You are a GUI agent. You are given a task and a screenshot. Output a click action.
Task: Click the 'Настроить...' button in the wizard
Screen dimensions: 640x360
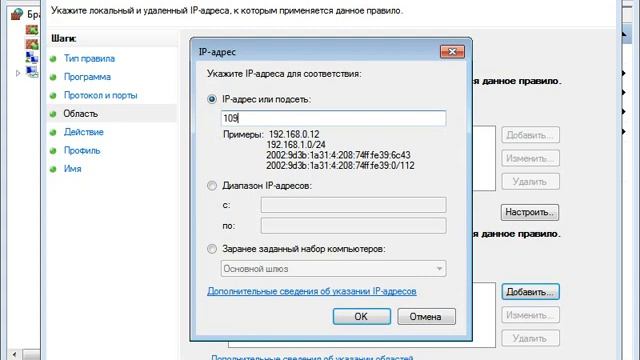click(x=530, y=212)
